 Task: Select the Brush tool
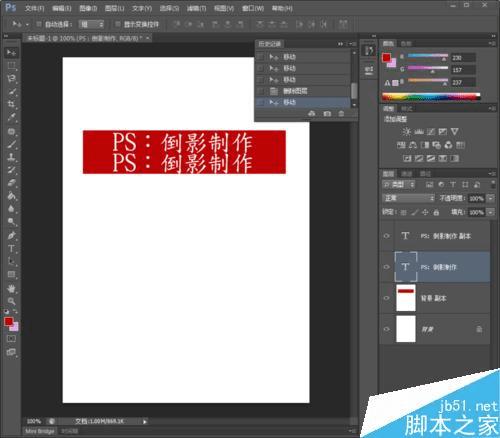click(11, 144)
